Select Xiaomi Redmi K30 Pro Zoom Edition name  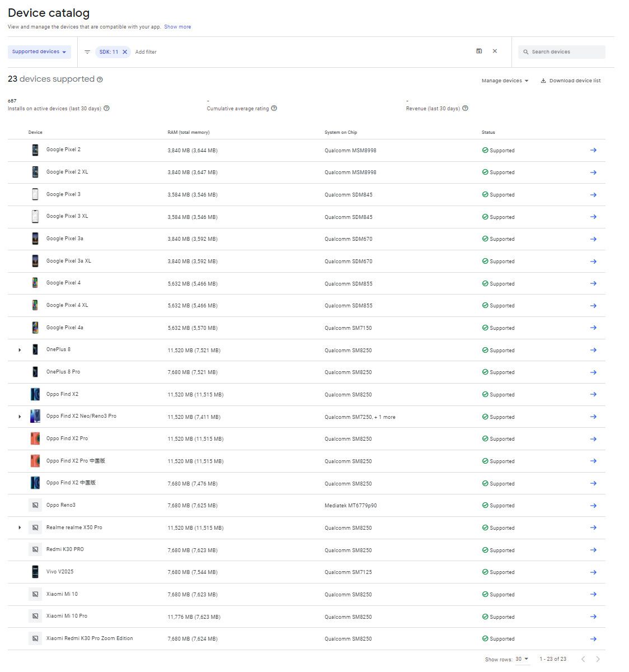point(90,638)
